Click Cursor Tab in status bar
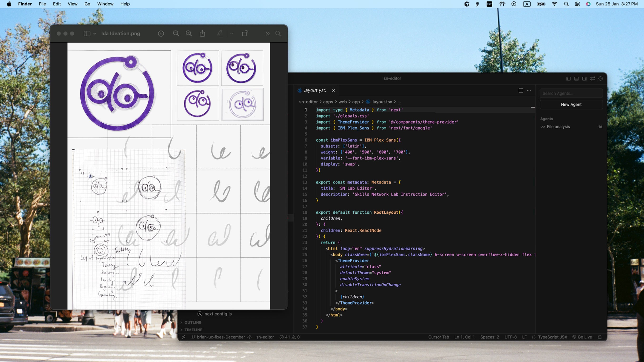Image resolution: width=644 pixels, height=362 pixels. tap(439, 337)
